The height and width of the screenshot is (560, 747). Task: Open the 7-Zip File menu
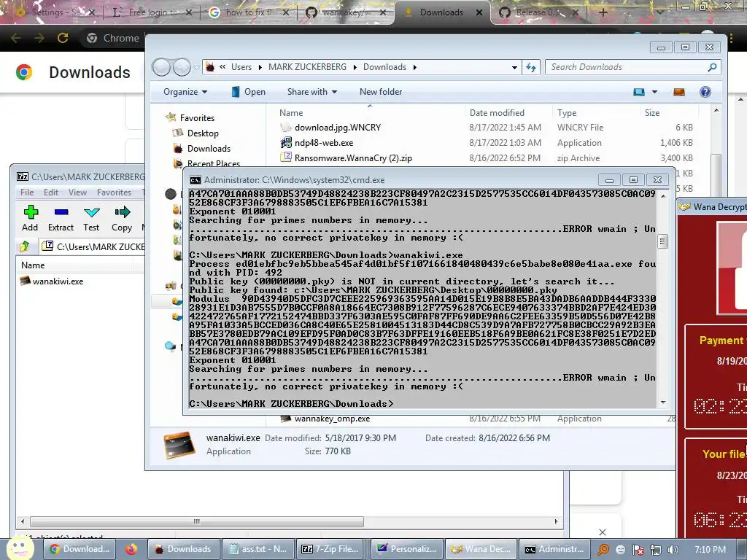pos(27,192)
